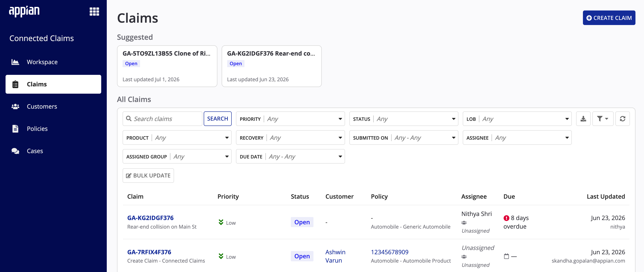This screenshot has height=272, width=644.
Task: Click the Customers people icon in sidebar
Action: (15, 106)
